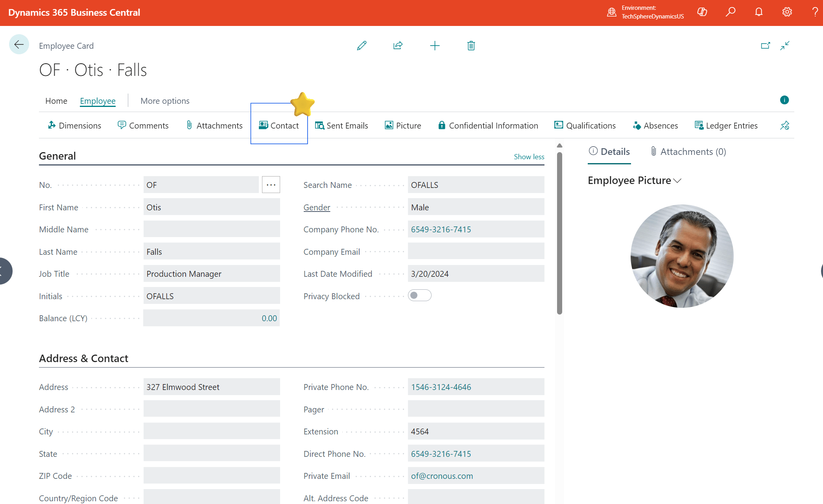Click the plus icon for new employee

[x=435, y=46]
